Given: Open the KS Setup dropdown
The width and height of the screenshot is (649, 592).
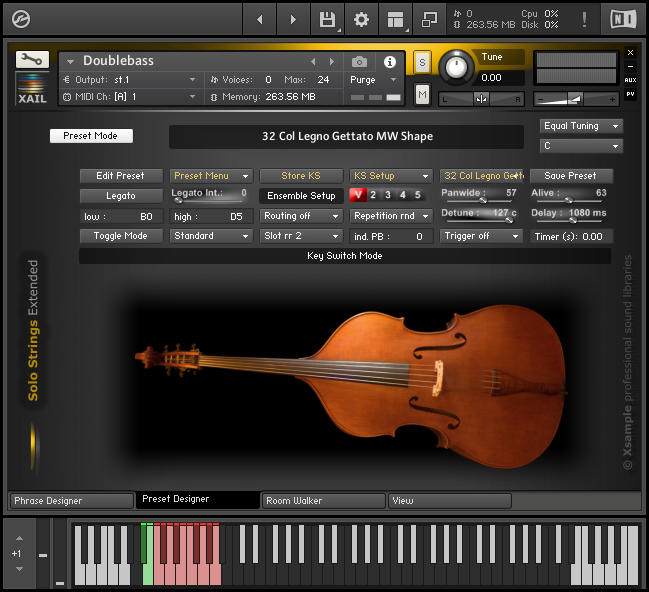Looking at the screenshot, I should tap(390, 176).
